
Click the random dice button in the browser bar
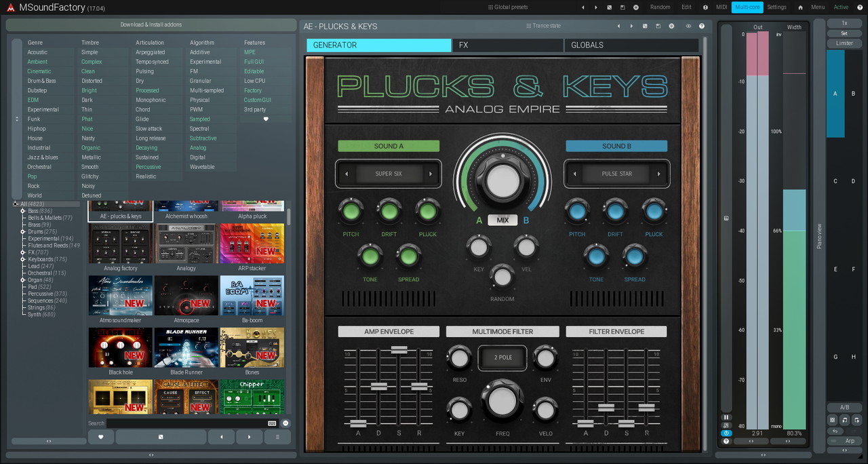click(x=161, y=437)
